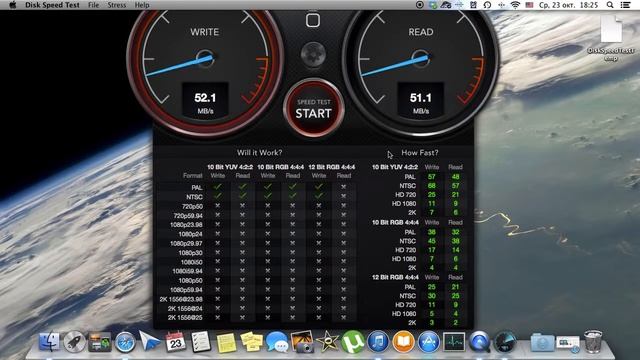Click the "10 Bit YUV 4:2:2" Will it Work column header
This screenshot has width=640, height=360.
(230, 167)
